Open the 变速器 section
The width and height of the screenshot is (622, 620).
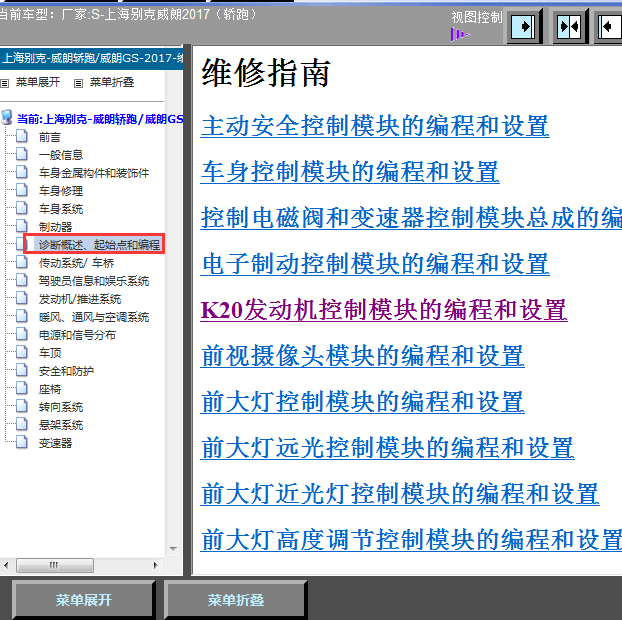tap(55, 443)
